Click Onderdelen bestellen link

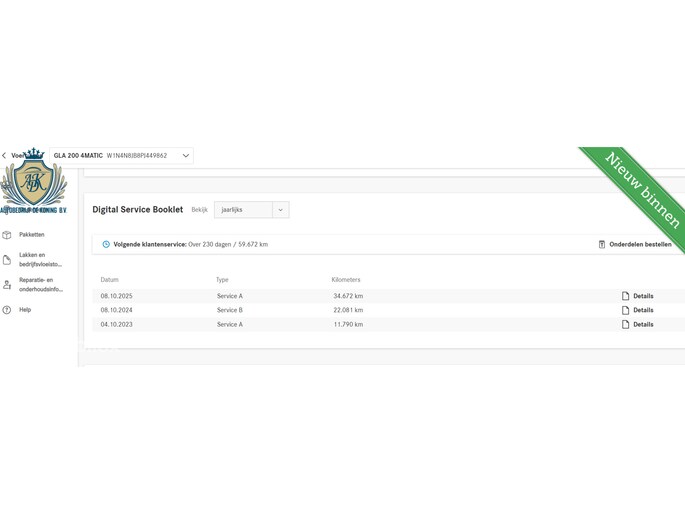pyautogui.click(x=640, y=244)
